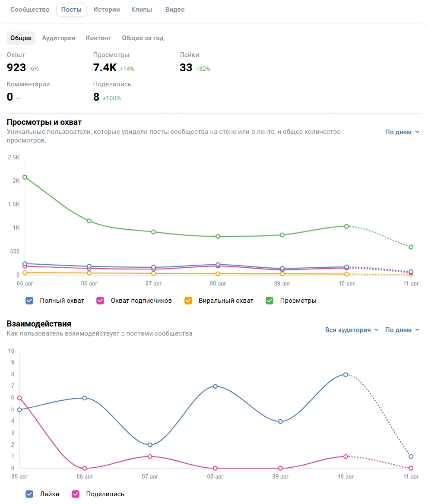This screenshot has width=428, height=504.
Task: Expand the "Вся аудитория" dropdown
Action: pos(352,330)
